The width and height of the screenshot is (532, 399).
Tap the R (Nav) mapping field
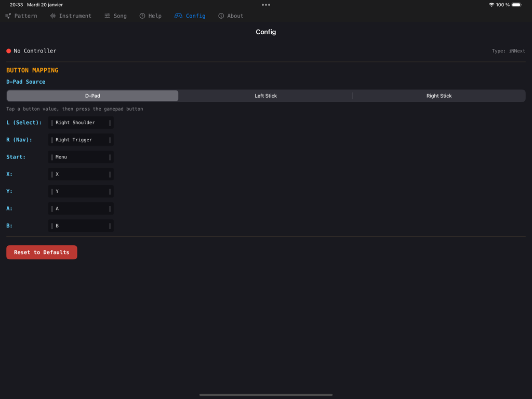coord(81,140)
